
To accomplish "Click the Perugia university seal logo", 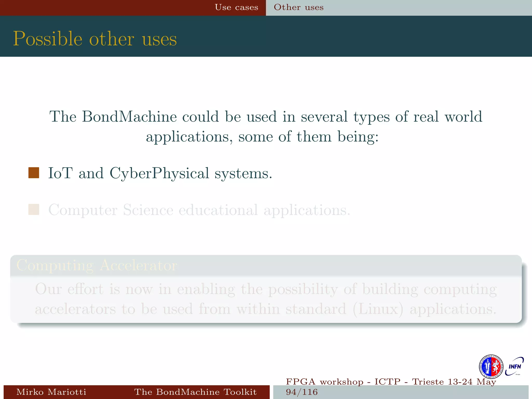I will [491, 367].
